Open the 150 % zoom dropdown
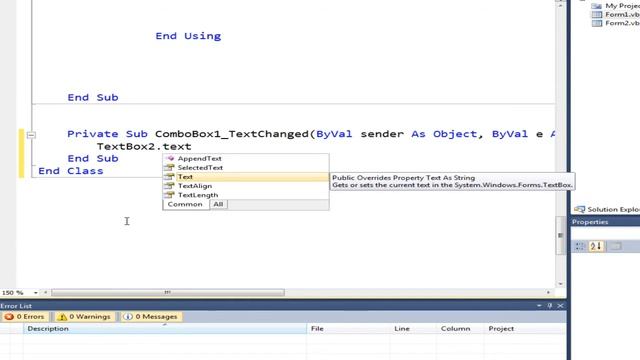The height and width of the screenshot is (360, 640). (x=36, y=293)
